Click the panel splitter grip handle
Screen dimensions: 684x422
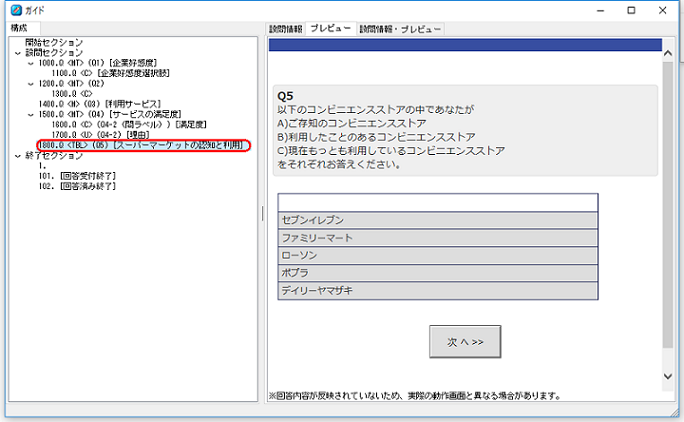[x=262, y=213]
